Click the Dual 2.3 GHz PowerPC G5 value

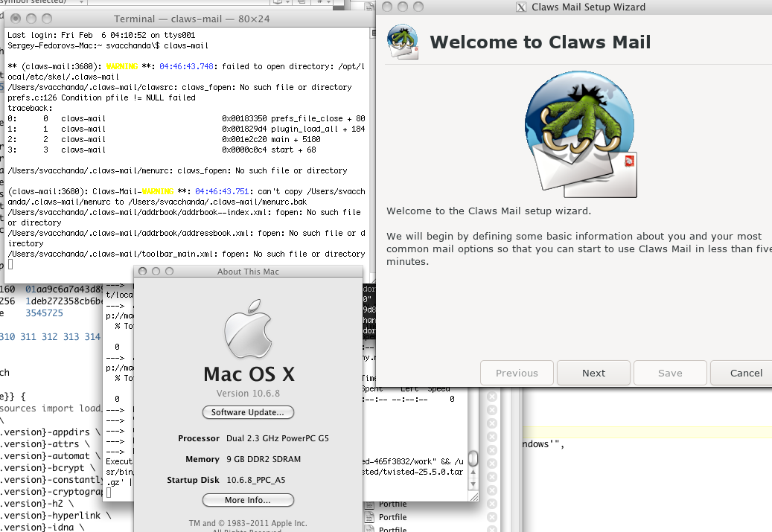point(278,438)
